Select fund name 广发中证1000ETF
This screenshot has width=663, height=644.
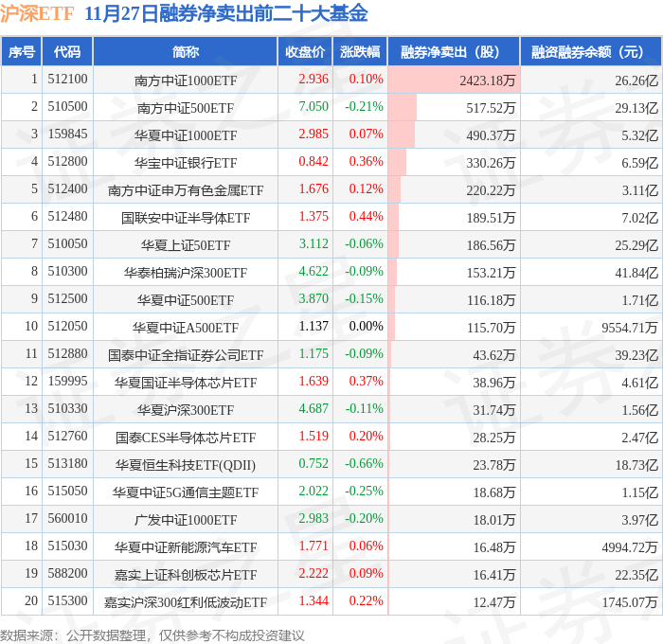click(186, 520)
